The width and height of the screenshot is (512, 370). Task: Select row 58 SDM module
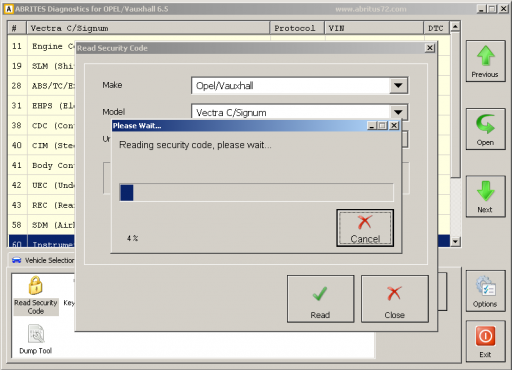click(42, 225)
